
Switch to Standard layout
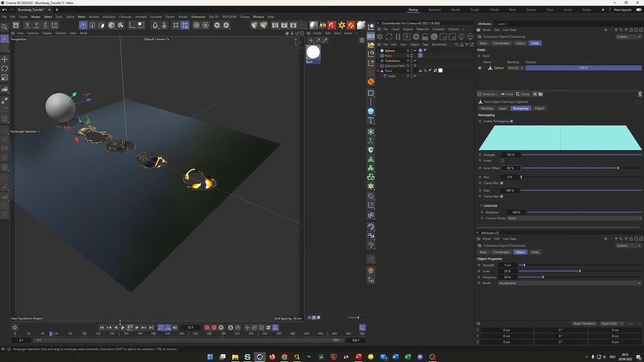(434, 10)
